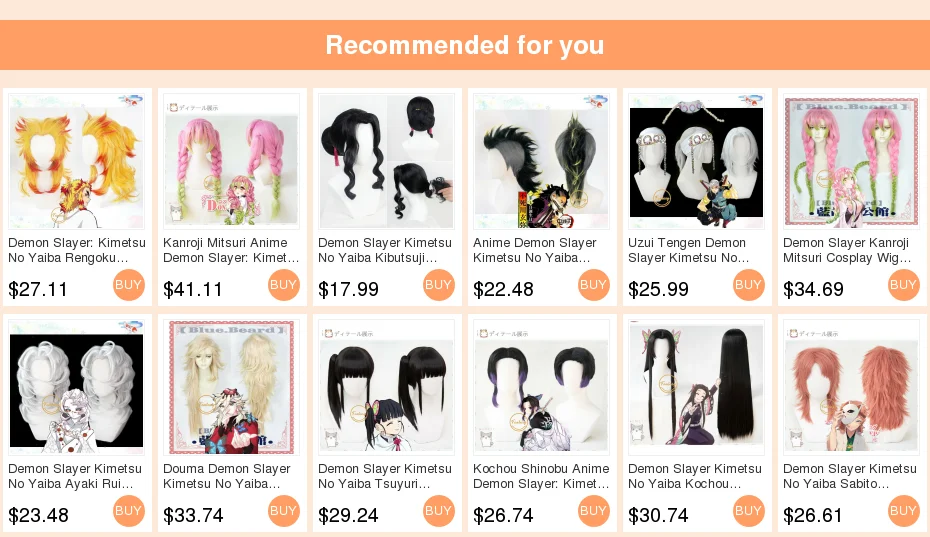View the white curly Ayaki Rui wig image
The height and width of the screenshot is (537, 930).
77,387
